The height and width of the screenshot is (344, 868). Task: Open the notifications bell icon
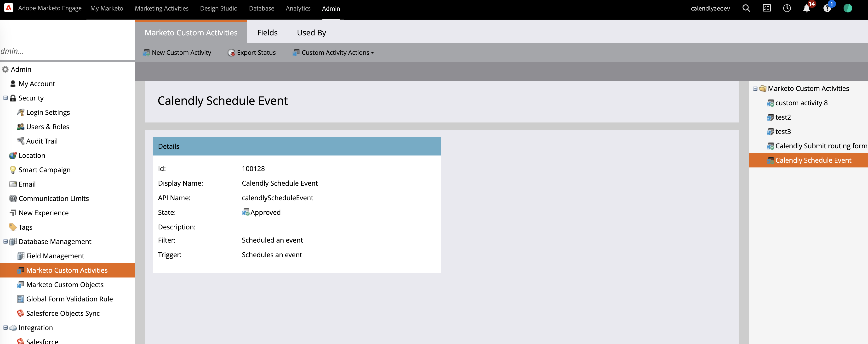[x=806, y=8]
